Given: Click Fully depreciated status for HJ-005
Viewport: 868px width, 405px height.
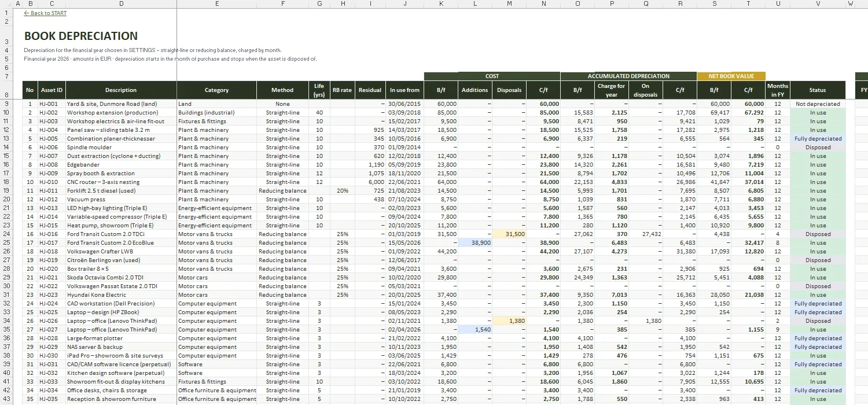Looking at the screenshot, I should (x=818, y=139).
